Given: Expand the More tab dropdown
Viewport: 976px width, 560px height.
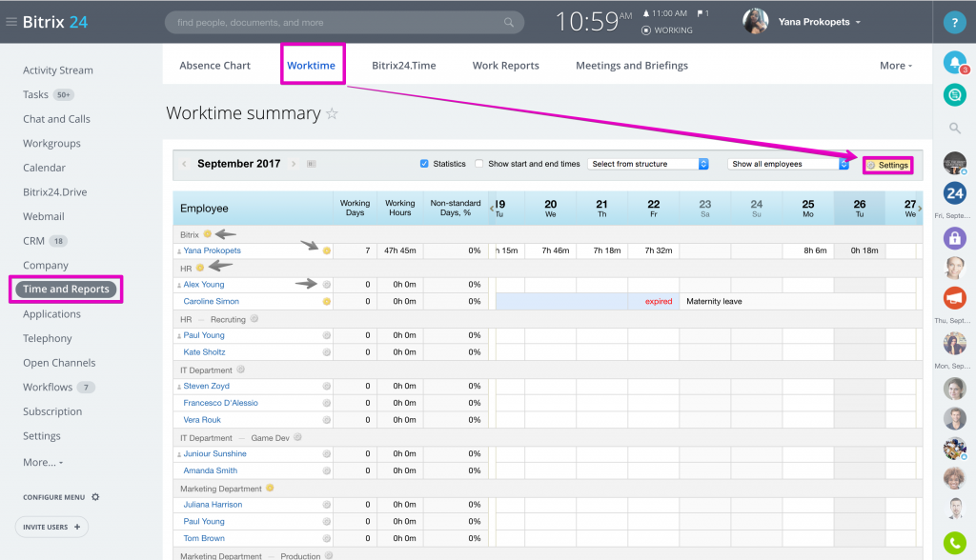Looking at the screenshot, I should pyautogui.click(x=896, y=66).
